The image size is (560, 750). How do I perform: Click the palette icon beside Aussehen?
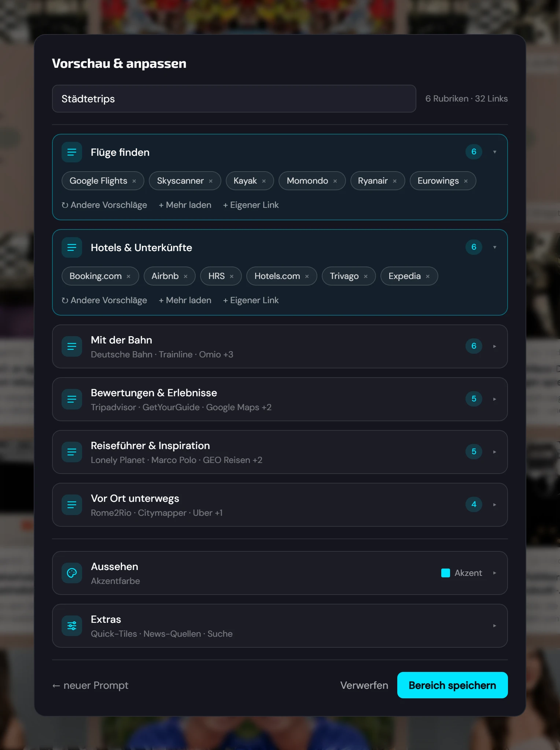(x=72, y=573)
